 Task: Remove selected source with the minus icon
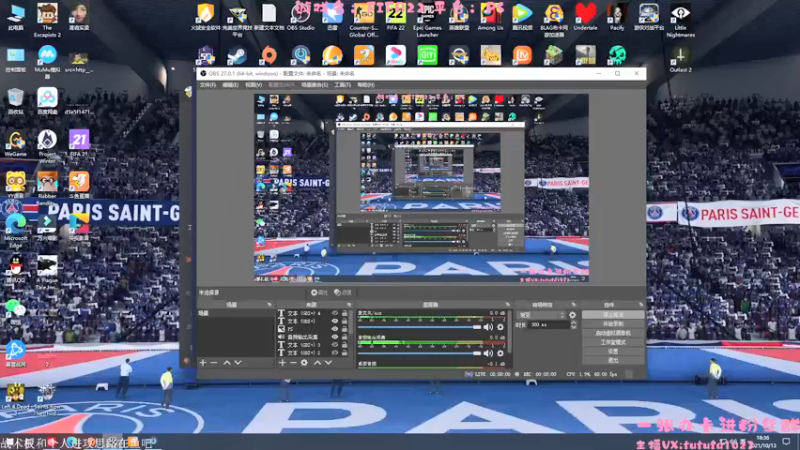(x=293, y=363)
